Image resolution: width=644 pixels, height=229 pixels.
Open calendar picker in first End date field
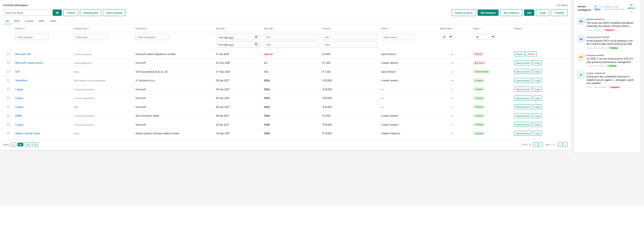[x=256, y=37]
